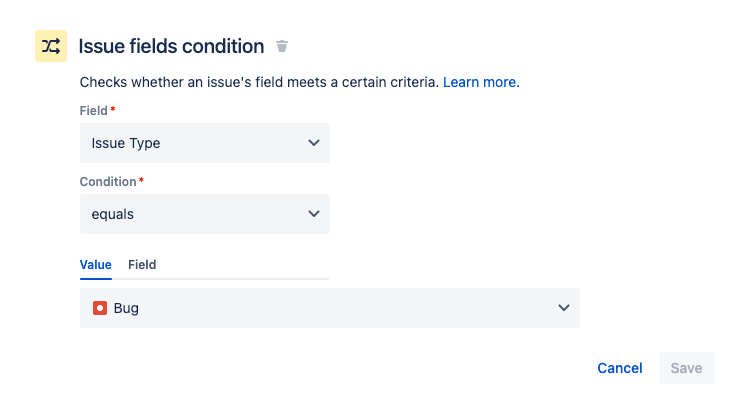Click the condition description text

(259, 82)
